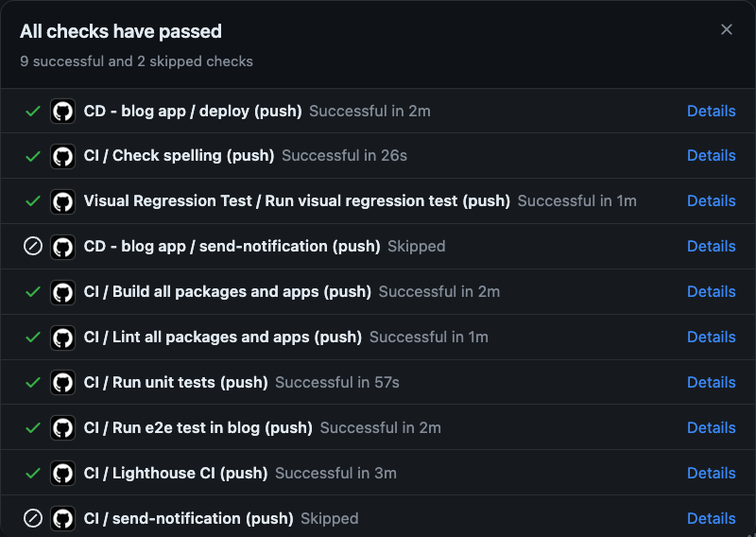The height and width of the screenshot is (537, 756).
Task: Click green checkmark for Lighthouse CI
Action: point(33,473)
